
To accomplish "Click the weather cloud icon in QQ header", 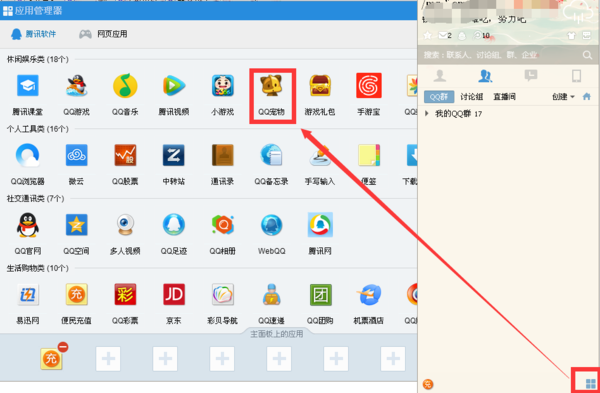I will [578, 13].
